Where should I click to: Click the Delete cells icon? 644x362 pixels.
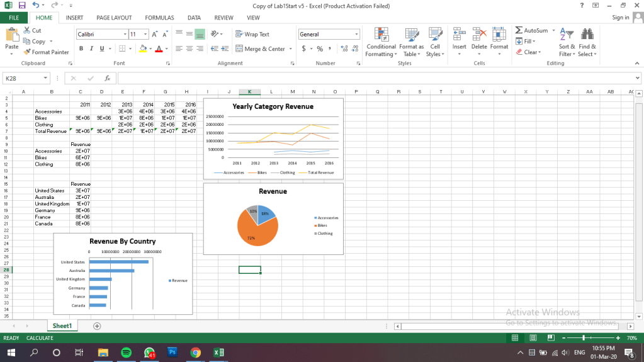pyautogui.click(x=479, y=35)
